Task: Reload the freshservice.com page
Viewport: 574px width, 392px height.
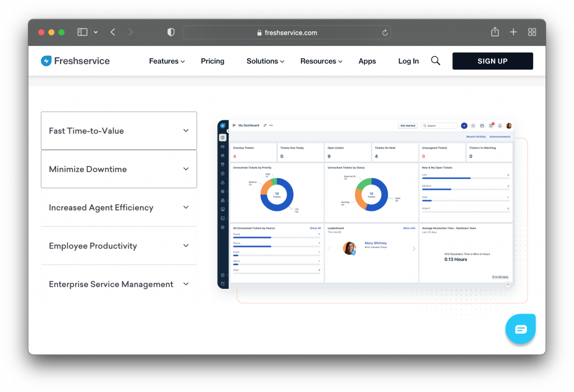Action: pos(385,33)
